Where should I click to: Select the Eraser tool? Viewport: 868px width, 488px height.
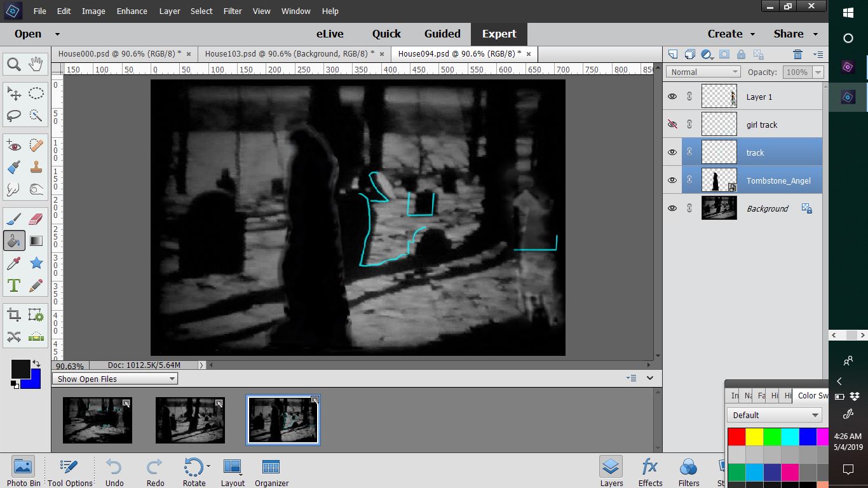click(36, 219)
